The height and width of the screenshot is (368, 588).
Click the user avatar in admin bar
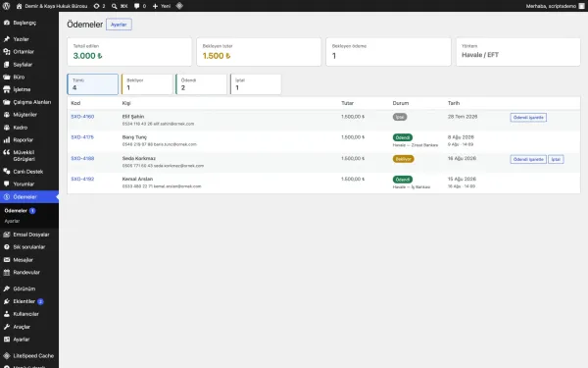coord(581,6)
